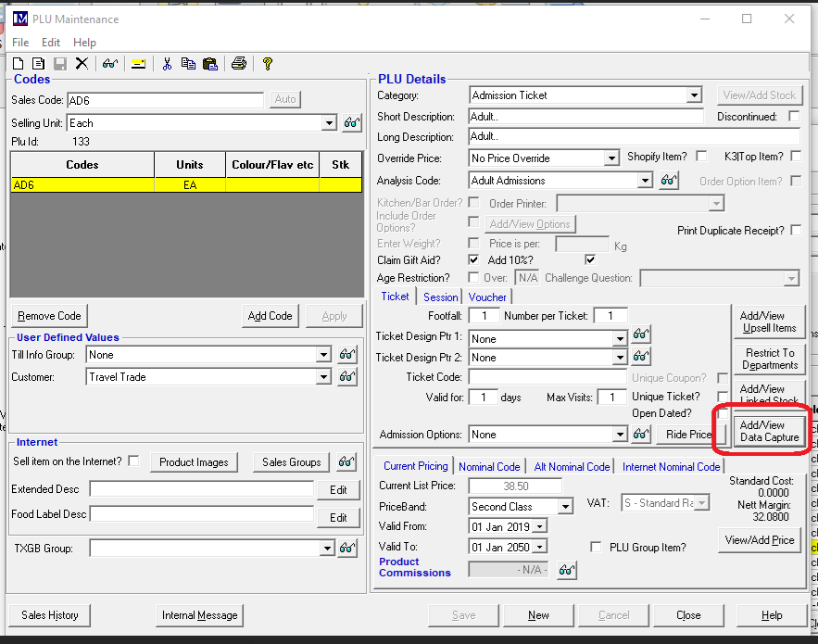818x644 pixels.
Task: Click the black X delete toolbar icon
Action: [82, 64]
